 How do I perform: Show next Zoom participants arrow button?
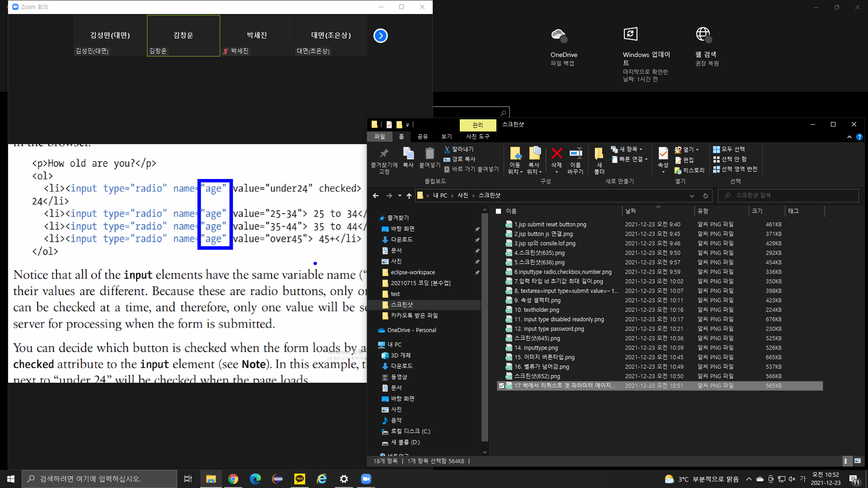pos(381,36)
